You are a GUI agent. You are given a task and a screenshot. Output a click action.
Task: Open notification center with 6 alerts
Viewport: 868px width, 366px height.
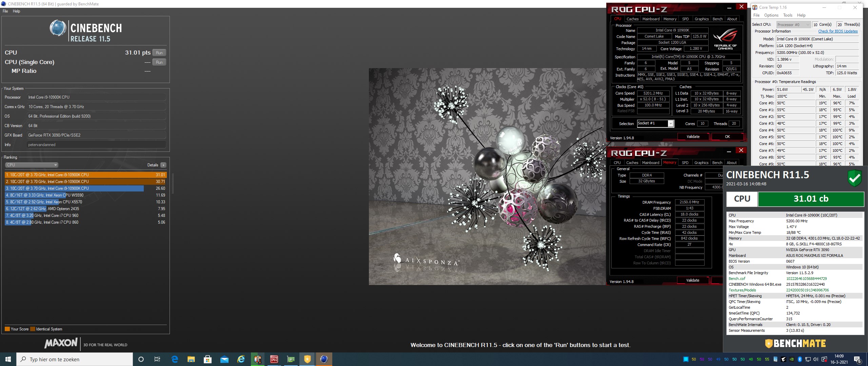[858, 360]
